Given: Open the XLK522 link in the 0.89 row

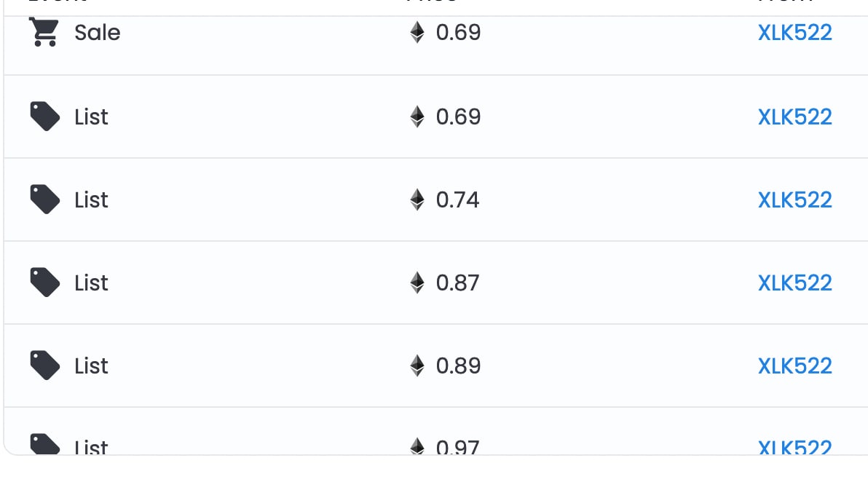Looking at the screenshot, I should point(795,366).
